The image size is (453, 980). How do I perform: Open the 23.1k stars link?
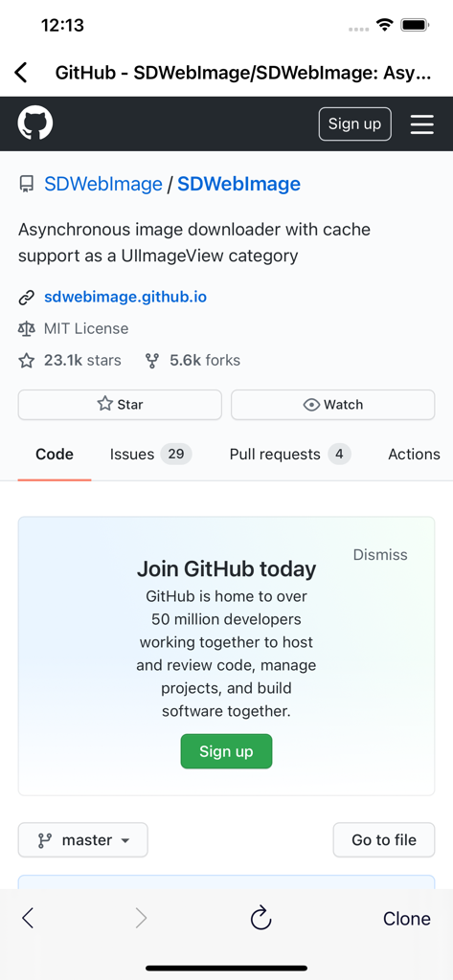82,361
